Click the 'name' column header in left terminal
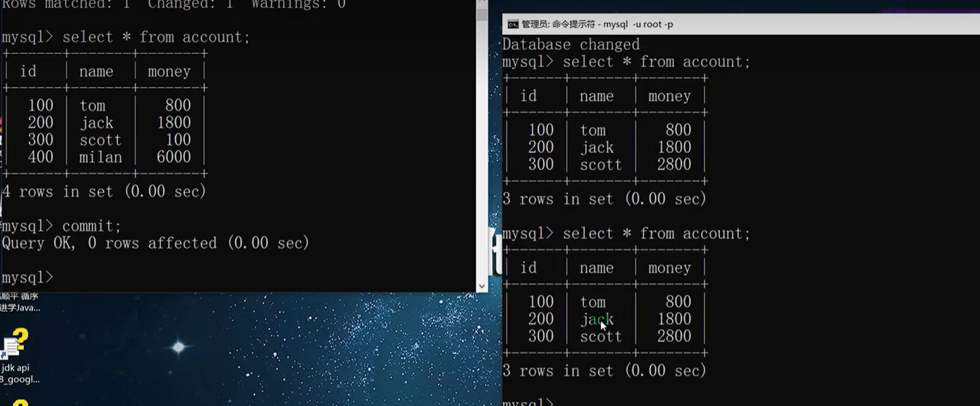980x406 pixels. coord(96,71)
